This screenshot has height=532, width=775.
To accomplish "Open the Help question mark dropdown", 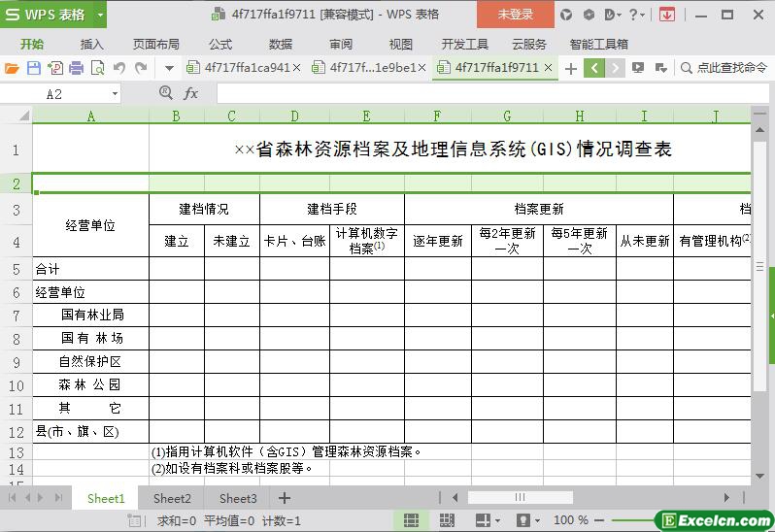I will [637, 15].
